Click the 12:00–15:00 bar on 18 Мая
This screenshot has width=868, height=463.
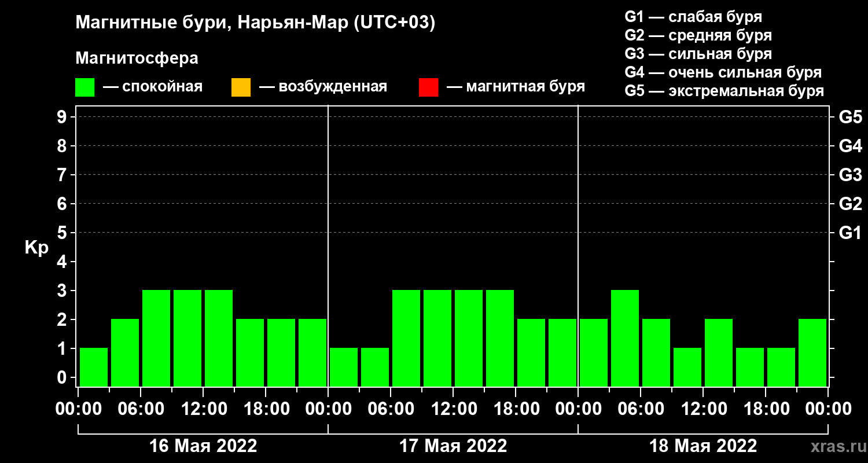[x=719, y=352]
